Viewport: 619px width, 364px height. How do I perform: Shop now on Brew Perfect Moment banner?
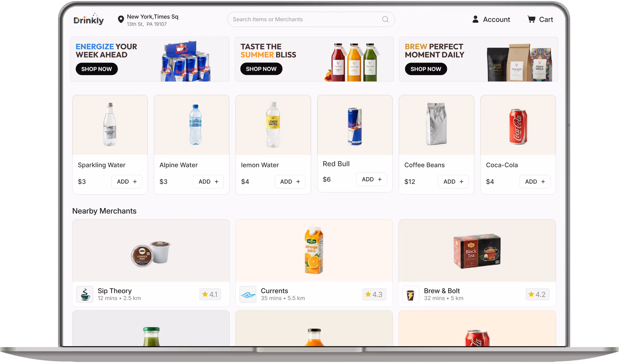tap(426, 69)
